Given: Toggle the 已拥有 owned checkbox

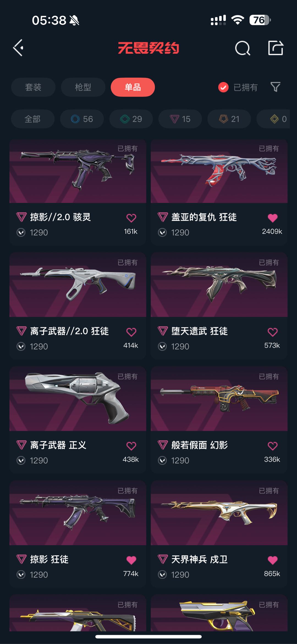Looking at the screenshot, I should tap(223, 87).
